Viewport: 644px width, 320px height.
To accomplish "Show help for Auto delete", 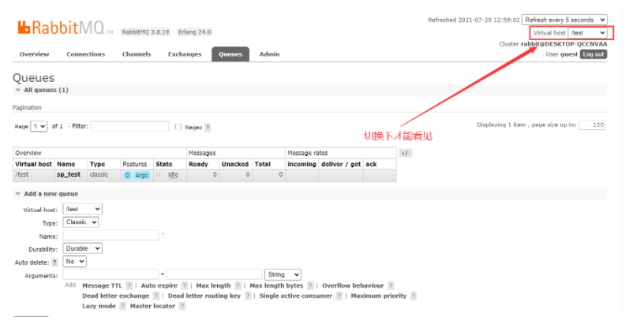I will (55, 262).
